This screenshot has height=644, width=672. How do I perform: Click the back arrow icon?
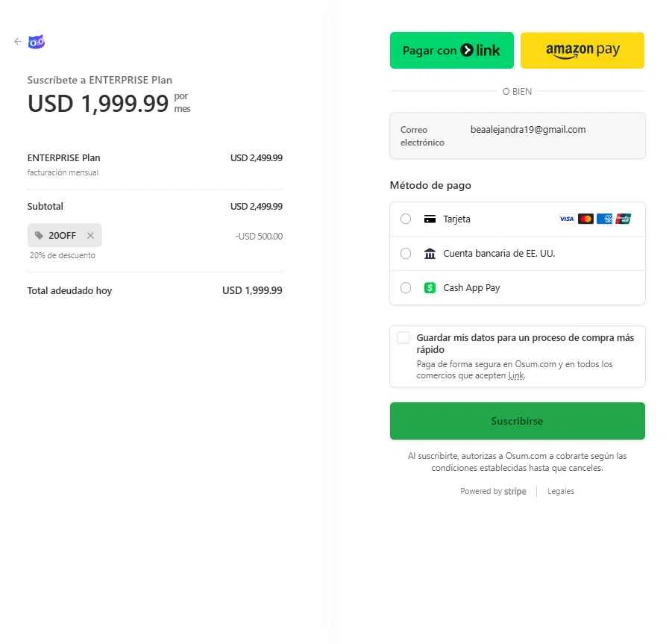pos(17,42)
